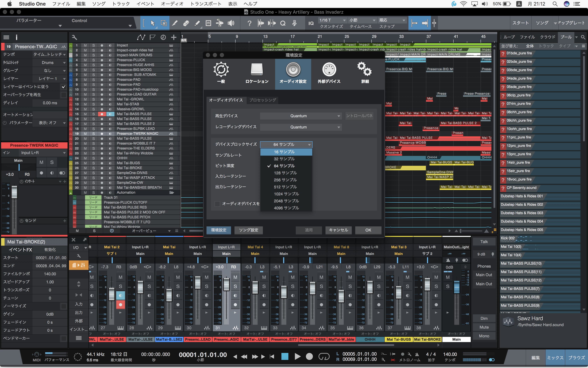Open the トランスポート menu in menu bar

(x=206, y=4)
